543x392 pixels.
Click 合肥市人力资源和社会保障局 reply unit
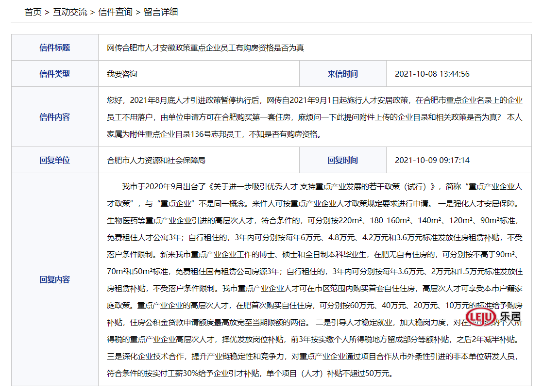(156, 161)
